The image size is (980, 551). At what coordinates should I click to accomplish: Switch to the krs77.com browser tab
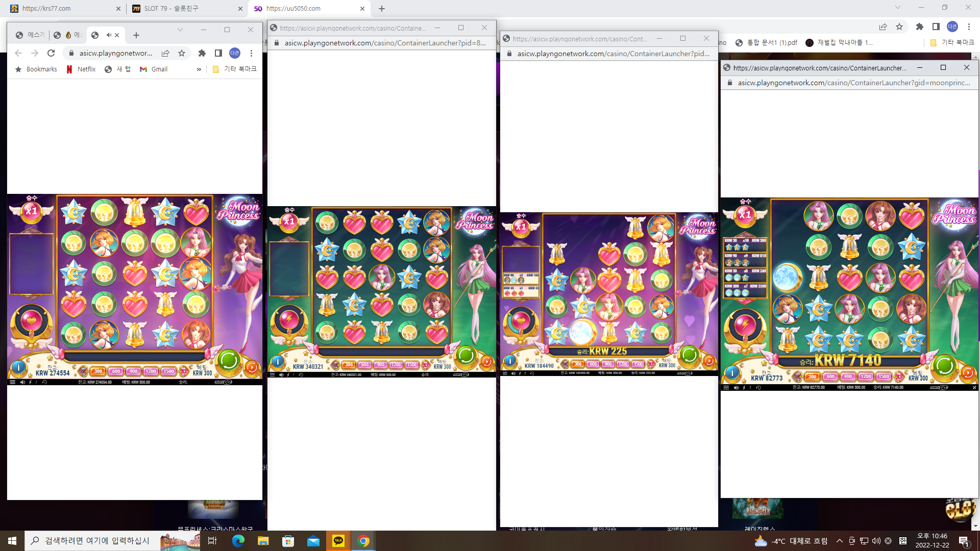click(x=65, y=9)
